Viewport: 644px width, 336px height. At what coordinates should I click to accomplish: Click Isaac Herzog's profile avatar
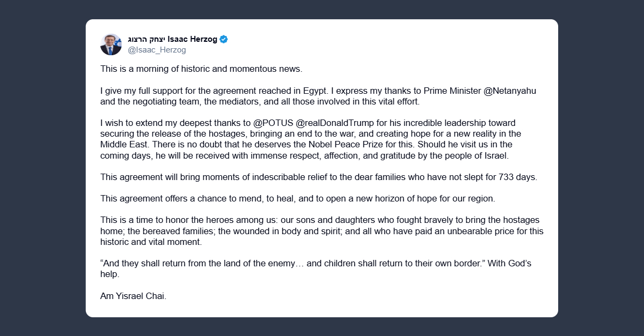click(x=111, y=44)
